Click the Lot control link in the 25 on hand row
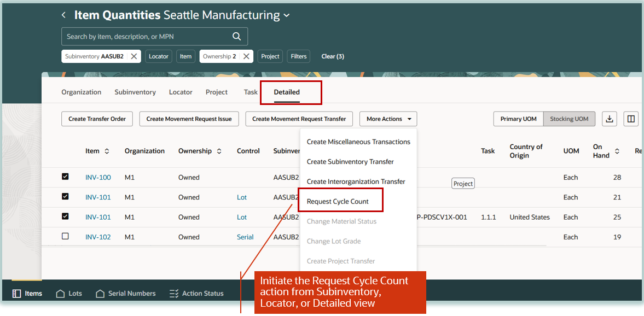The height and width of the screenshot is (316, 644). 242,217
